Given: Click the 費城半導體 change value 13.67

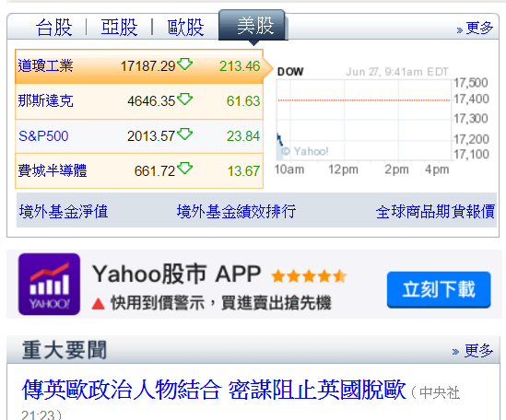Looking at the screenshot, I should (x=243, y=170).
